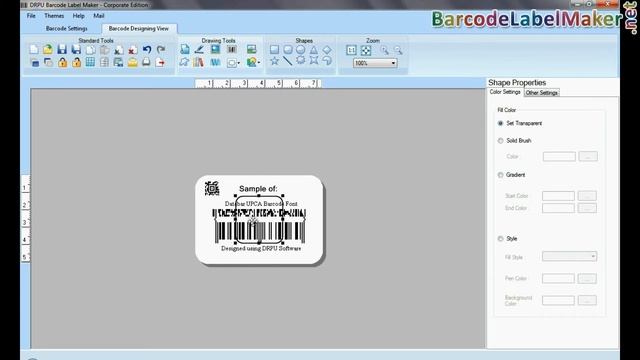Click the Save As floppy disk icon
Screen dimensions: 640x360
pyautogui.click(x=76, y=50)
